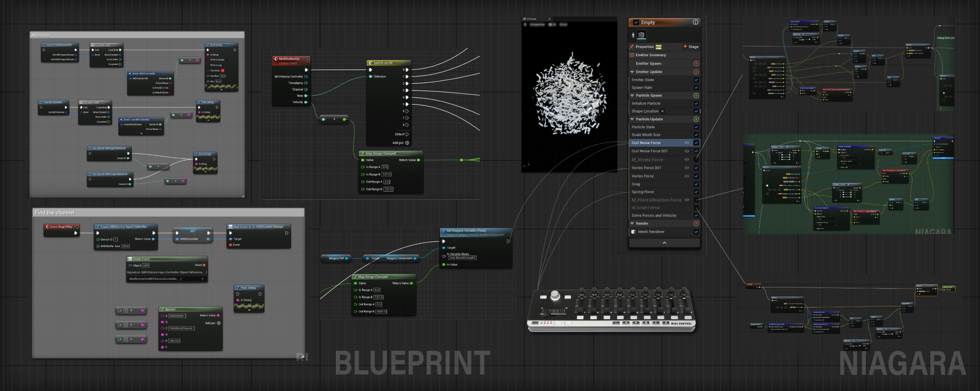
Task: Collapse emitter stack with bottom chevron
Action: pyautogui.click(x=664, y=243)
